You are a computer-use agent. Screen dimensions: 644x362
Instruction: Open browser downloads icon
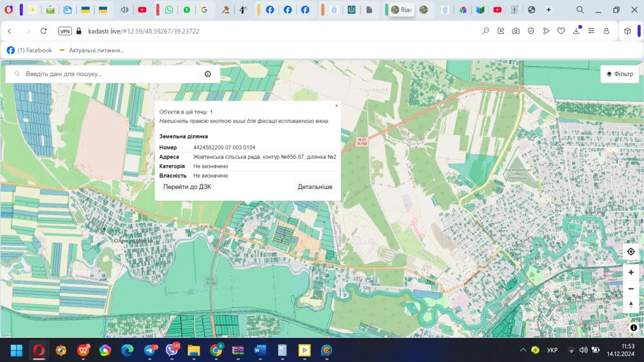point(576,31)
